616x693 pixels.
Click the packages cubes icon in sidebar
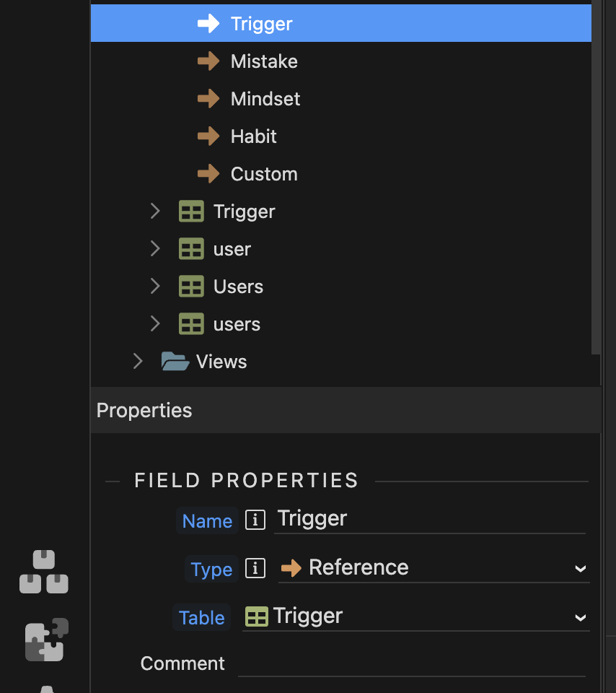point(44,572)
